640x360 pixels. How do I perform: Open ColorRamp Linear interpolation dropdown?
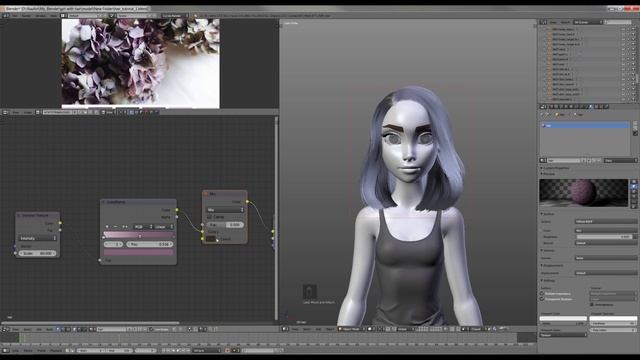tap(164, 227)
